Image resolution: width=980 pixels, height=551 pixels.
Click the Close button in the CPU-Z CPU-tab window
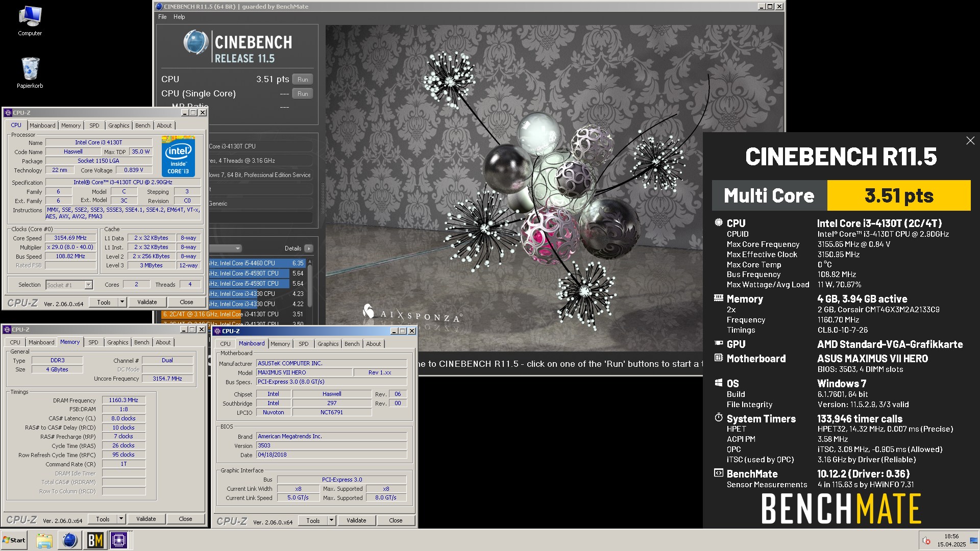coord(186,302)
